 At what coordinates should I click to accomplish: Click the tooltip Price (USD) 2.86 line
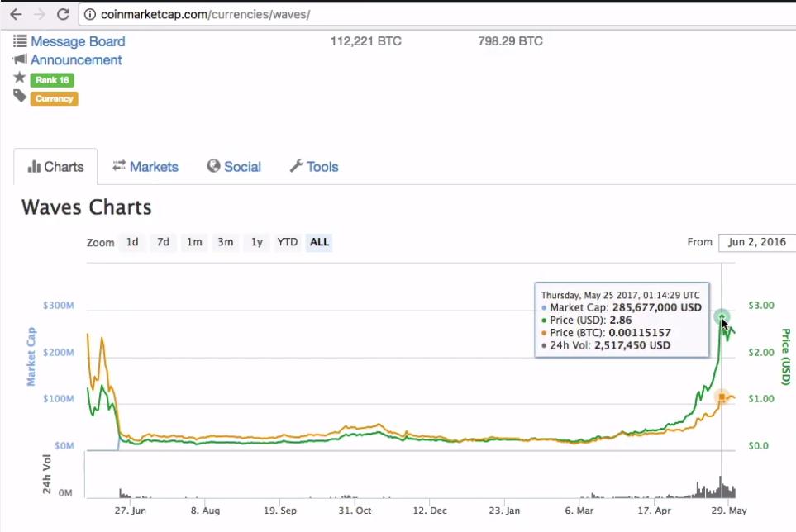point(586,320)
